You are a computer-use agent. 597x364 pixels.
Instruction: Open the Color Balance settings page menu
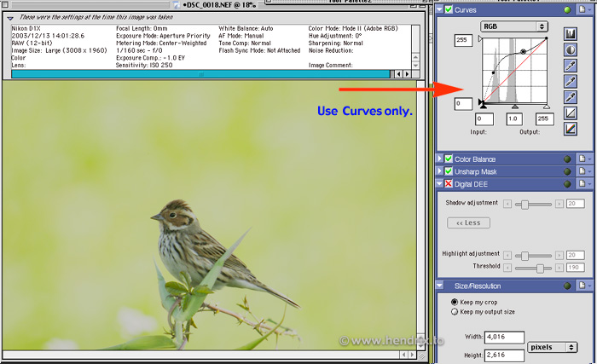click(584, 159)
